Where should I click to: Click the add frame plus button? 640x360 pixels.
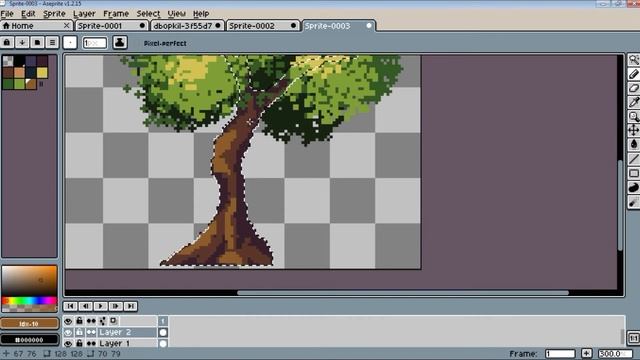[x=587, y=353]
